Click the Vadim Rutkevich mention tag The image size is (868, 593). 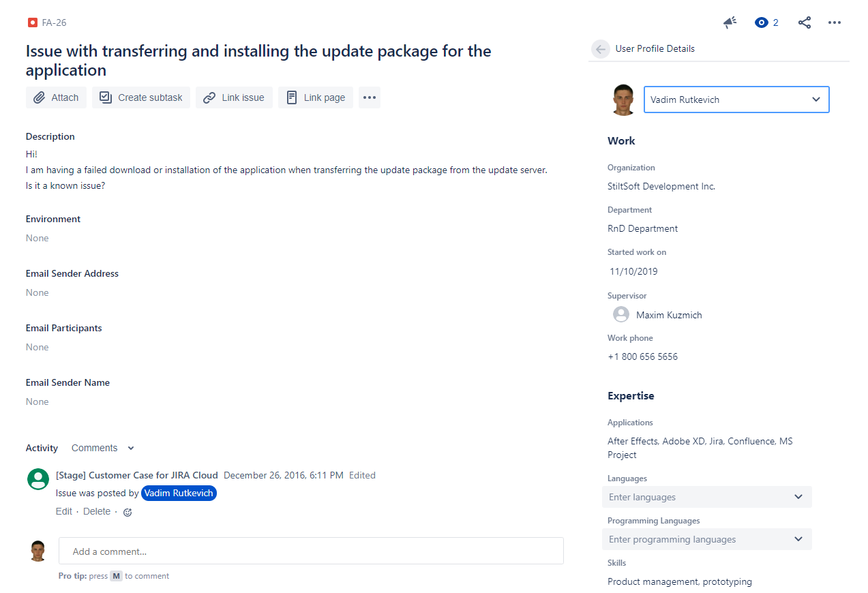(x=179, y=493)
